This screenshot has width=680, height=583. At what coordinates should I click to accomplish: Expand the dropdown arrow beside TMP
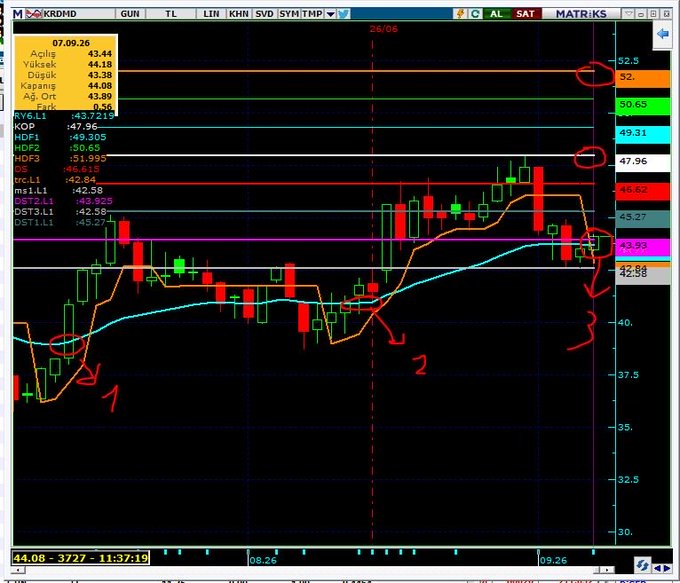[330, 14]
